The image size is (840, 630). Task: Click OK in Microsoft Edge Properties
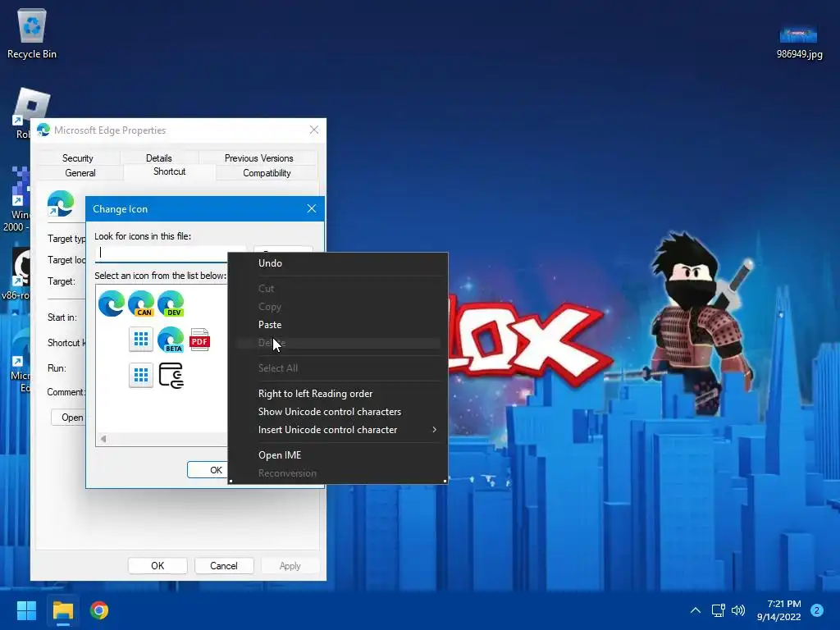point(157,566)
